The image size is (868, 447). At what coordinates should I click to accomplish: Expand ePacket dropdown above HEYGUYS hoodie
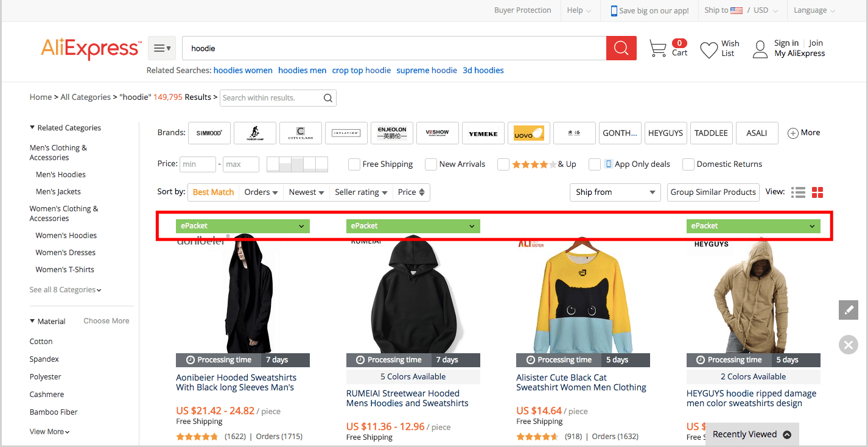pyautogui.click(x=754, y=226)
